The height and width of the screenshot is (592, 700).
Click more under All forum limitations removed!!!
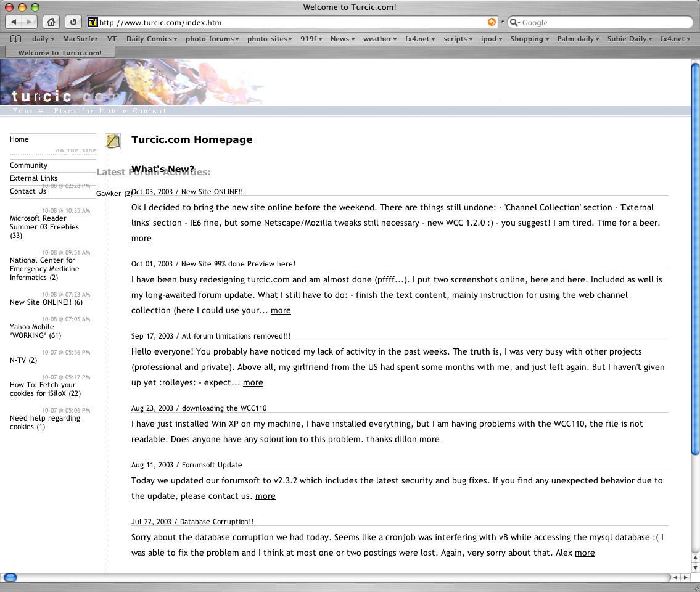253,382
